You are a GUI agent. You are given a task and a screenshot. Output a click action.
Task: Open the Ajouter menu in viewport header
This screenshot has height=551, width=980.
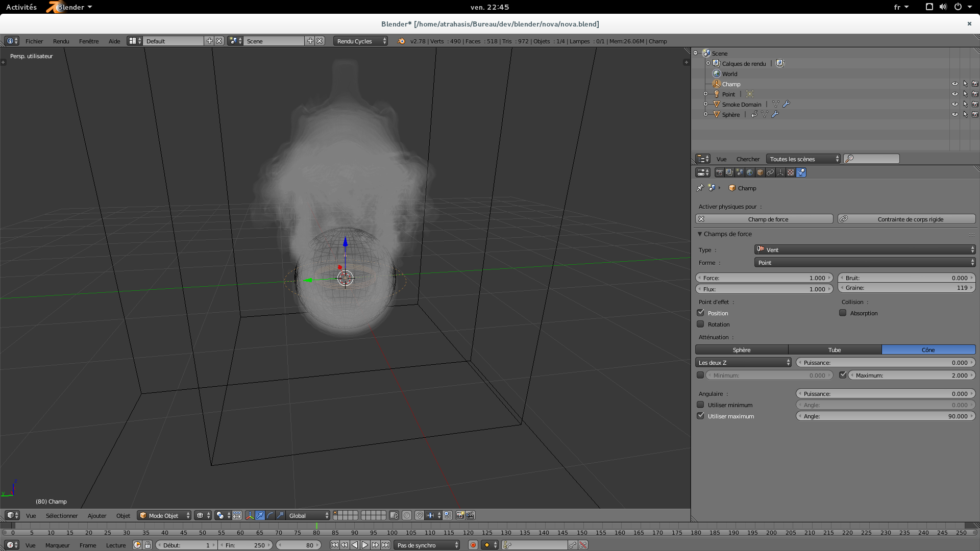pyautogui.click(x=97, y=515)
